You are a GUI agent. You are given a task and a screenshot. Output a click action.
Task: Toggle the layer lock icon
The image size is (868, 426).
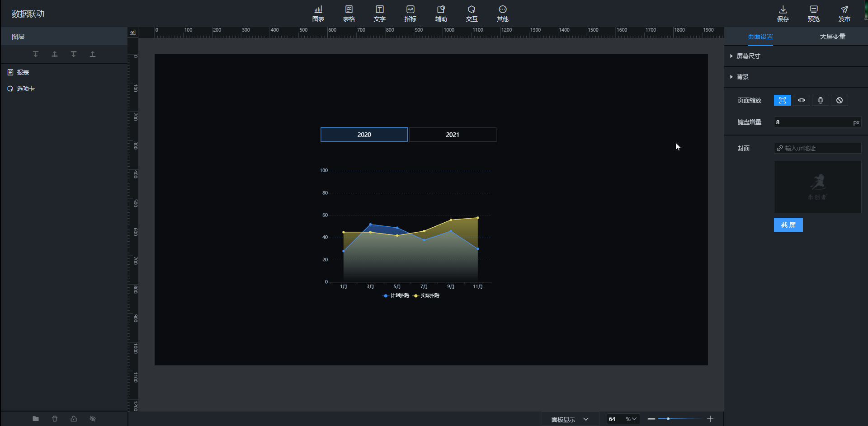coord(74,419)
